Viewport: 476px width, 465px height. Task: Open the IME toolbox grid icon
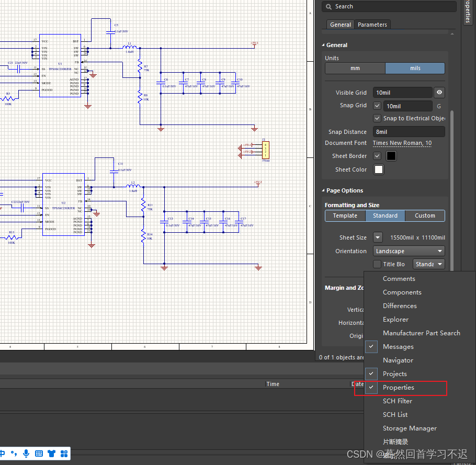(x=64, y=453)
